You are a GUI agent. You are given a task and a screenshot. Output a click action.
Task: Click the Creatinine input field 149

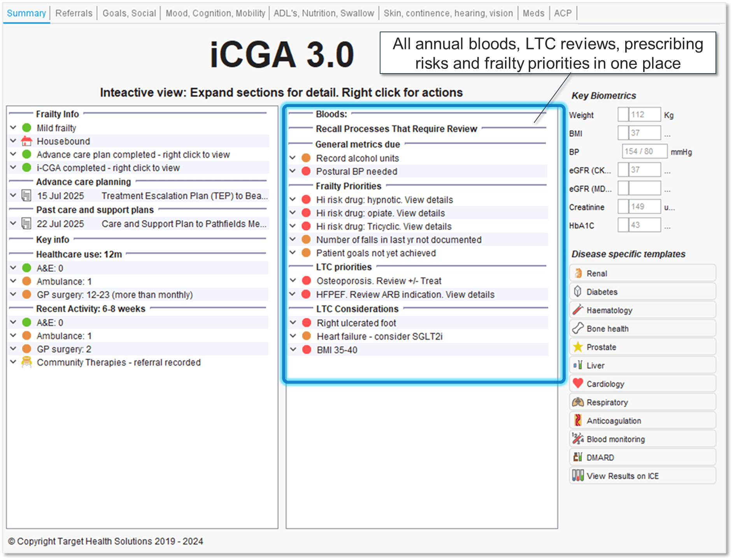644,207
